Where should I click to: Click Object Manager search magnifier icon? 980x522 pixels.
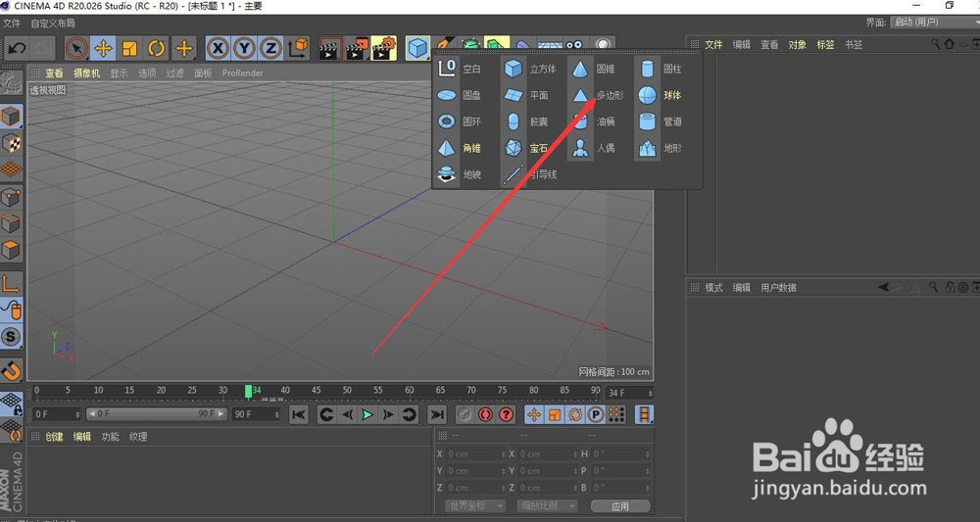pyautogui.click(x=936, y=44)
